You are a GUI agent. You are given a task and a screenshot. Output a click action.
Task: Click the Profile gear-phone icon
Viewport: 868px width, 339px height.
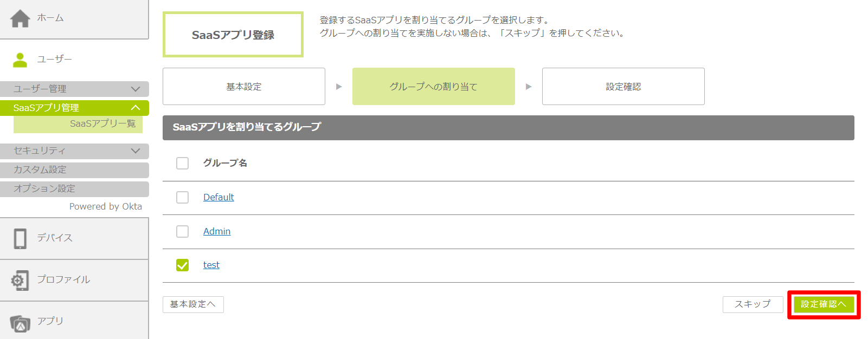pyautogui.click(x=20, y=280)
